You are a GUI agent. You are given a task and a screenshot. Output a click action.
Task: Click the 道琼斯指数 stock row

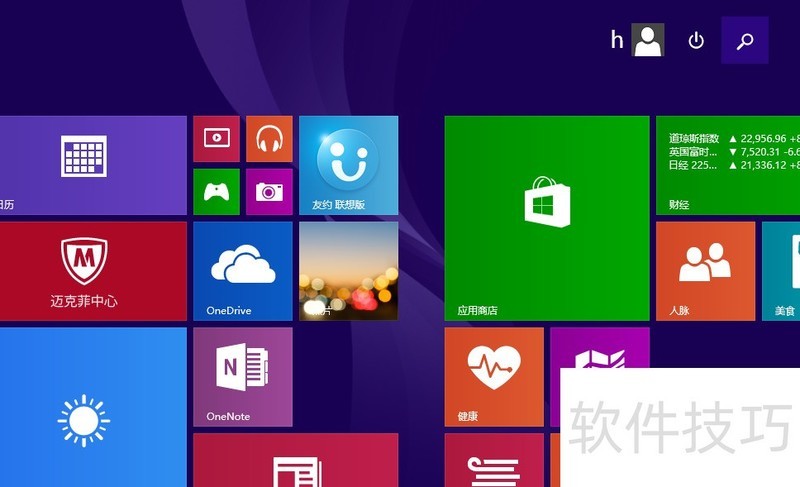click(x=734, y=138)
